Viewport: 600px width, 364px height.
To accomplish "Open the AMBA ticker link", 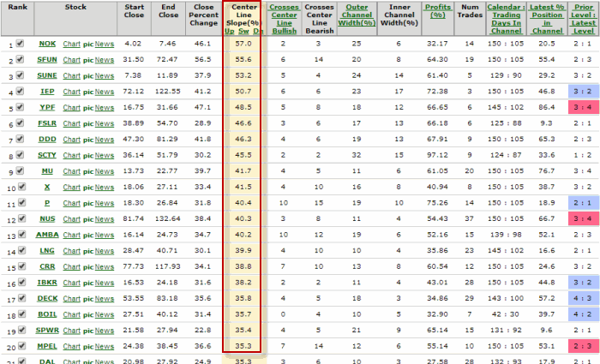I will click(47, 235).
